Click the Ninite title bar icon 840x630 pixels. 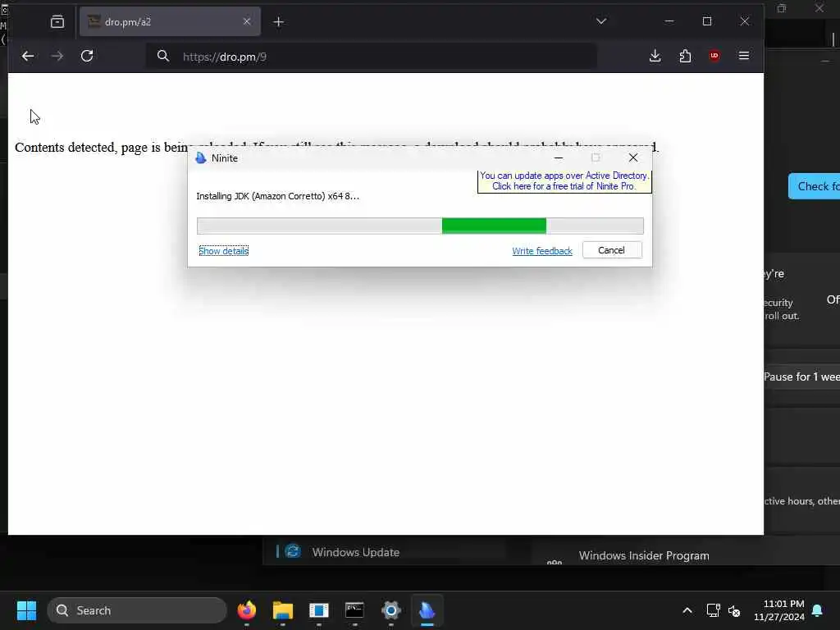point(201,158)
